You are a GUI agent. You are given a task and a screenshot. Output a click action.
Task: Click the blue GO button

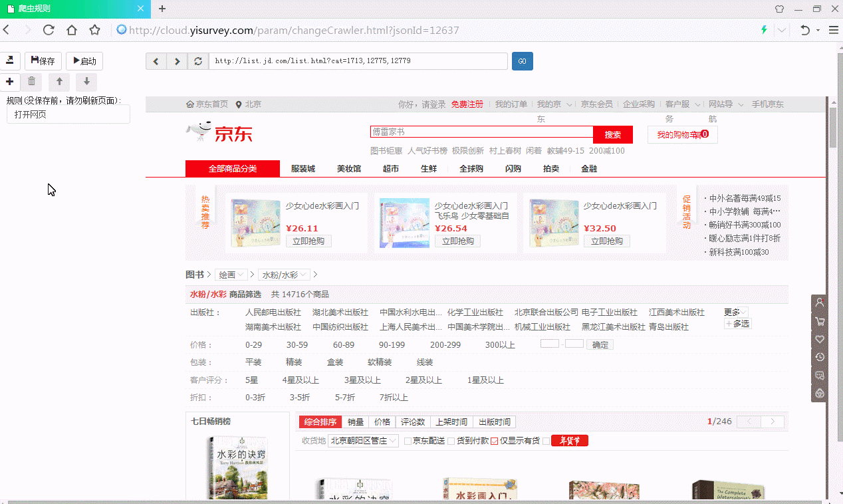click(523, 61)
